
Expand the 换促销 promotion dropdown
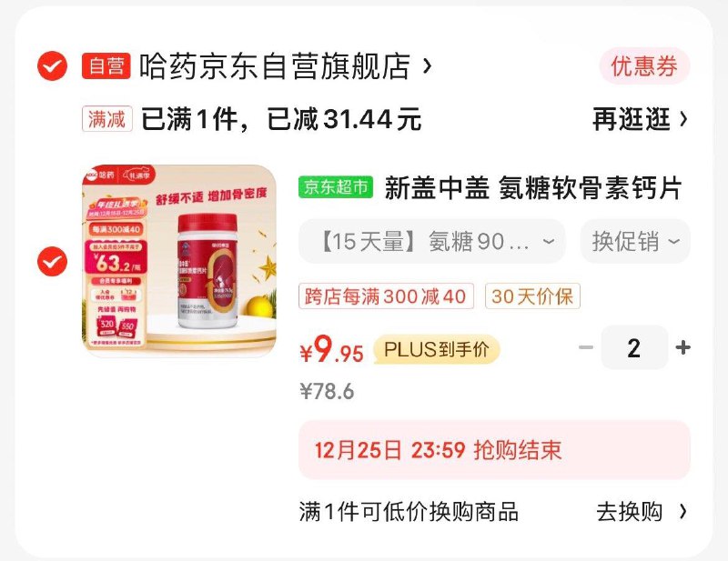click(x=635, y=241)
